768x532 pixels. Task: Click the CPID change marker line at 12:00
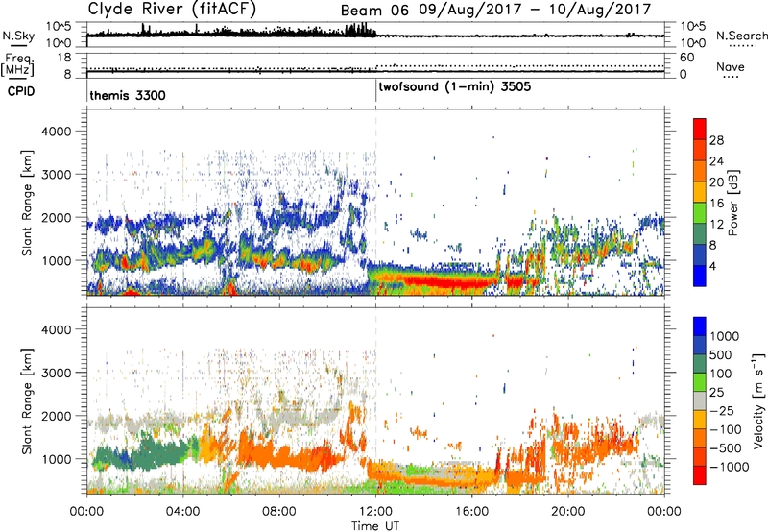[x=375, y=90]
